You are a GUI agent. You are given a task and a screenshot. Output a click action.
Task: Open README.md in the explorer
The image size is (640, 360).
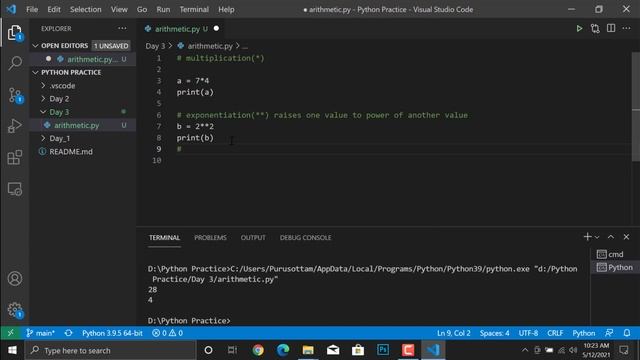pos(71,151)
